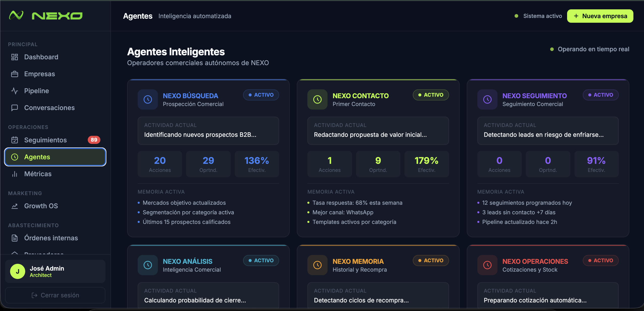Click 'Últimos 15 prospectos calificados' item
Viewport: 644px width, 311px height.
(x=187, y=222)
